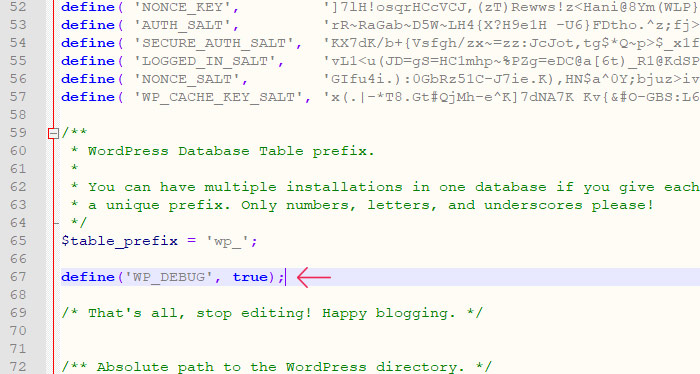Click the define keyword on line 56

88,79
